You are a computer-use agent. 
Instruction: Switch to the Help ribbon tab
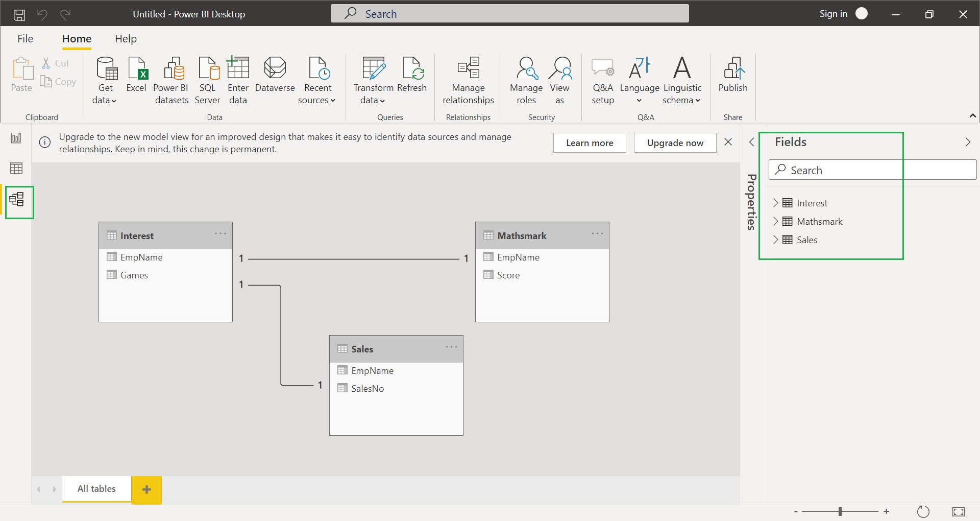(126, 39)
